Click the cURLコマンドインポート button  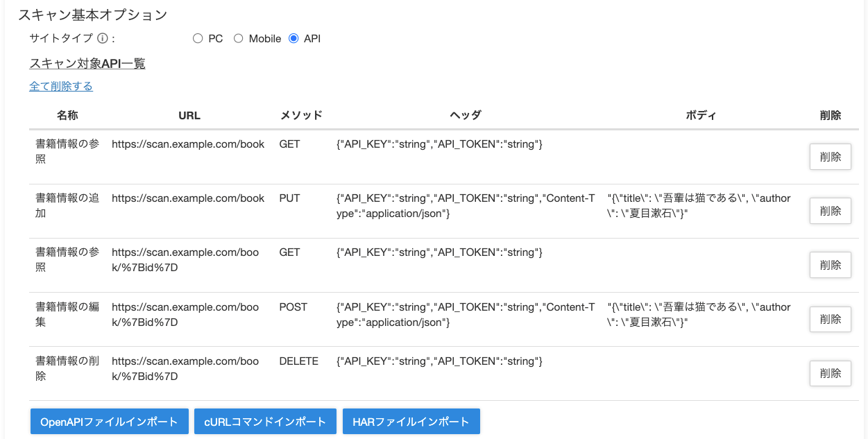click(265, 421)
